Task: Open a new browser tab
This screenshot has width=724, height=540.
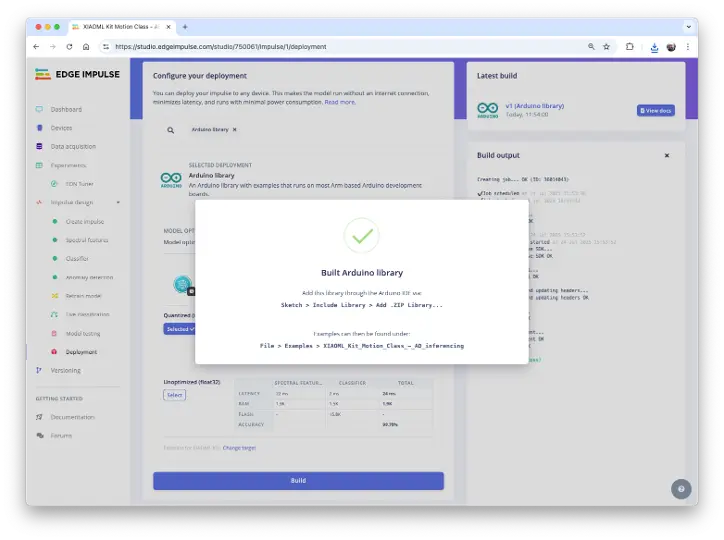Action: [185, 26]
